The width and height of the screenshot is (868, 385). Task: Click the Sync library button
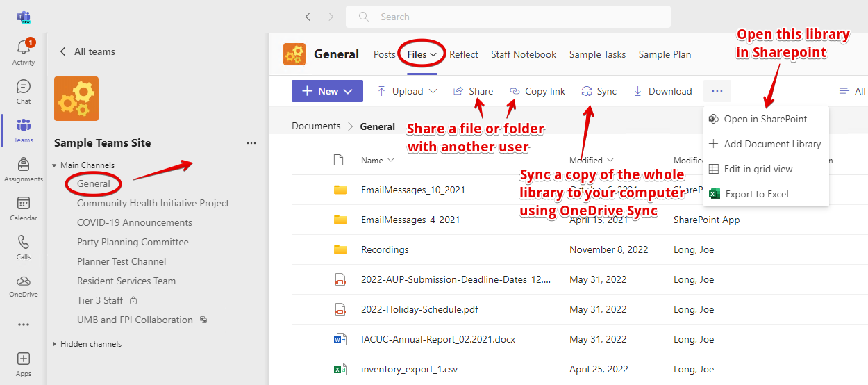tap(599, 91)
